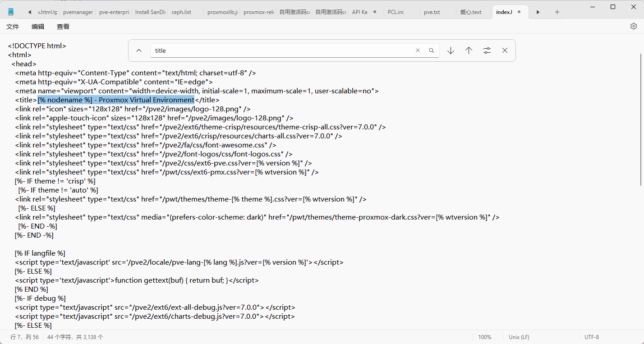Click the "[%- IF debug %]" line

[x=40, y=298]
